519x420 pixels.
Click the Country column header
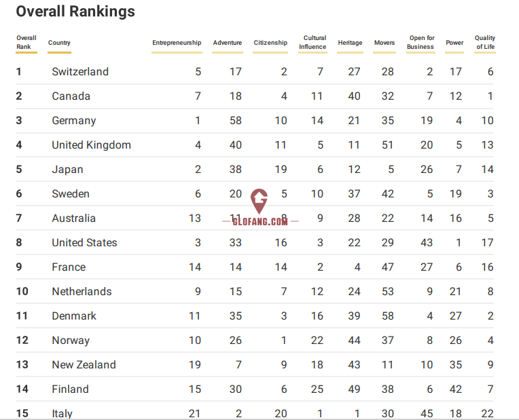59,43
